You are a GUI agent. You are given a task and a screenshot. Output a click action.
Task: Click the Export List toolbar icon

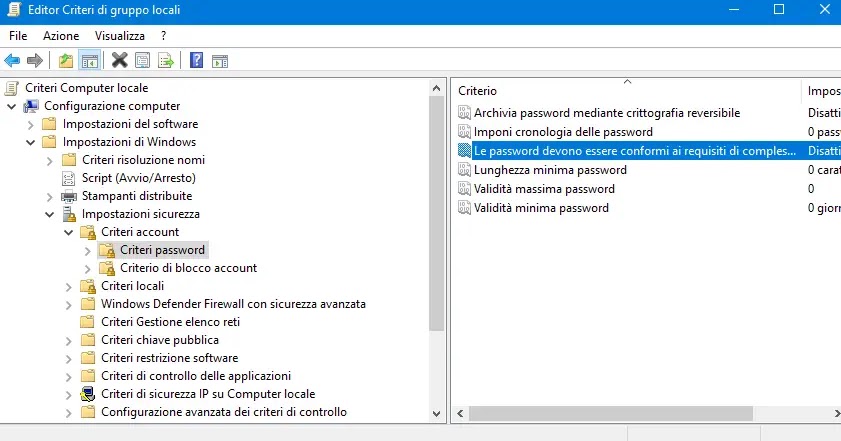click(x=165, y=60)
